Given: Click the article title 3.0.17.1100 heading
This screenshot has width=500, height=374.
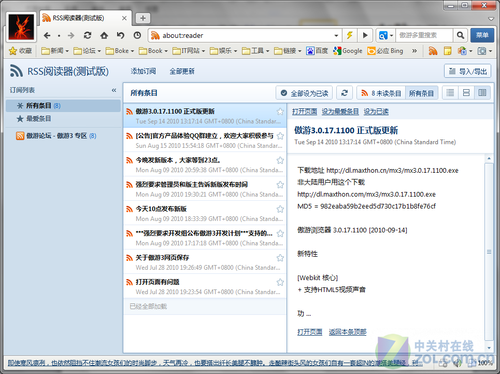Looking at the screenshot, I should click(346, 130).
